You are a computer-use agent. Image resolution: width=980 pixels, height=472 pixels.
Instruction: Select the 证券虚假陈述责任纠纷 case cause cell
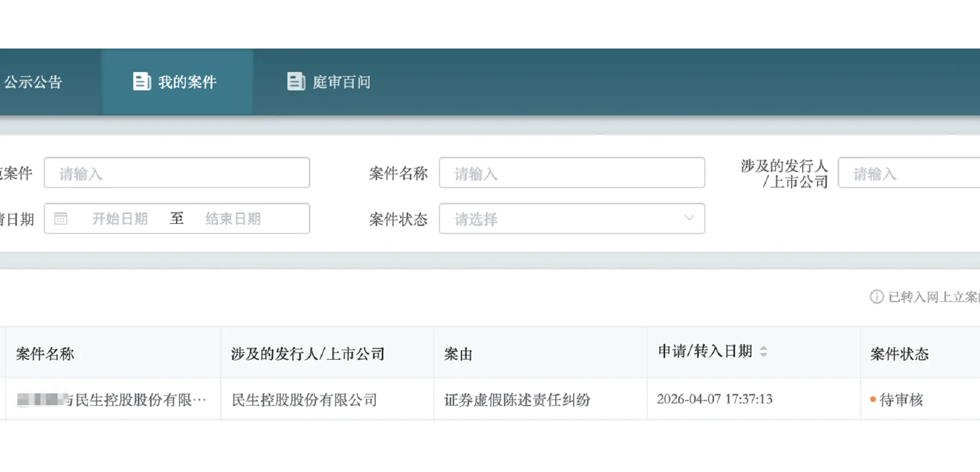[x=518, y=400]
